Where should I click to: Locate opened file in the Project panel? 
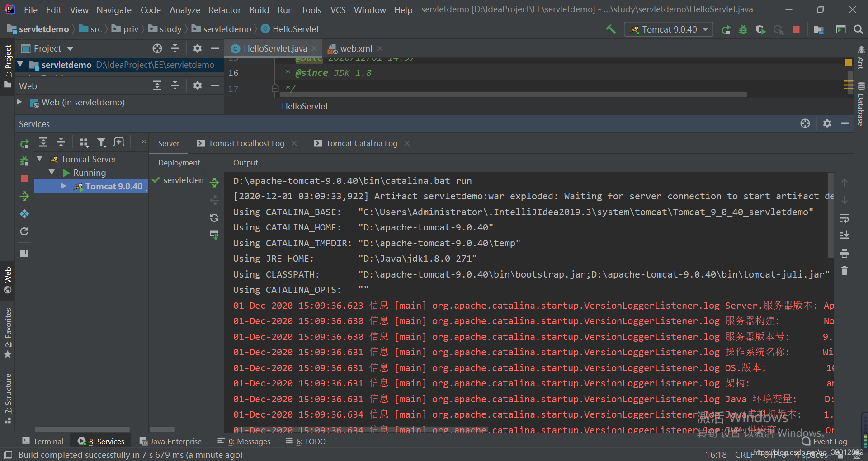pyautogui.click(x=157, y=48)
